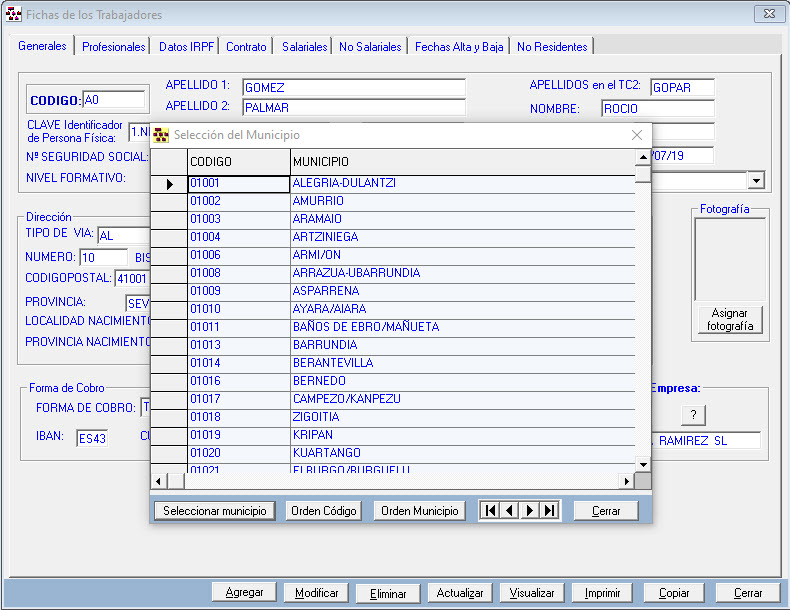
Task: Click the IBAN field containing ES43
Action: point(92,438)
